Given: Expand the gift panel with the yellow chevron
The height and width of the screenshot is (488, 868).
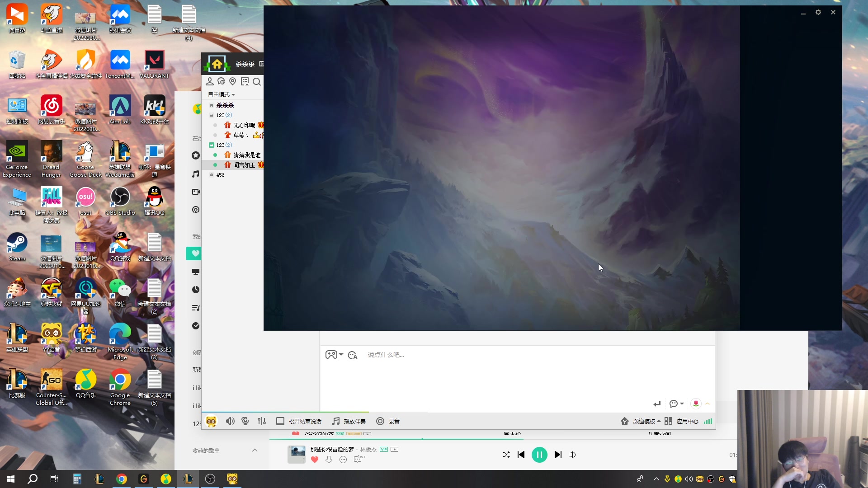Looking at the screenshot, I should pos(708,404).
